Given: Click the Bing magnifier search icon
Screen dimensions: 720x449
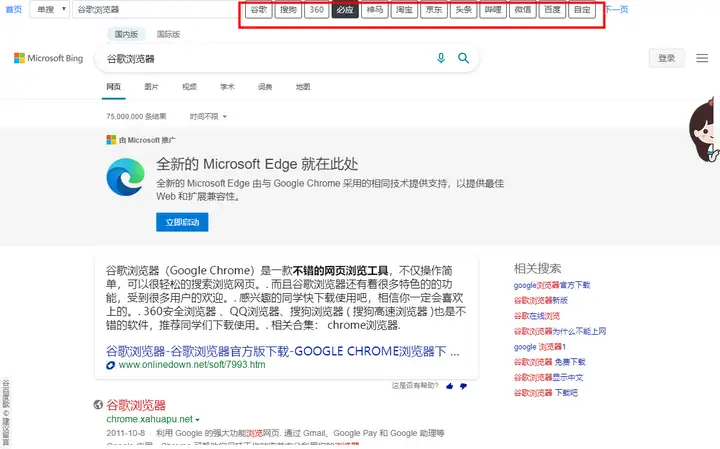Looking at the screenshot, I should (x=463, y=58).
